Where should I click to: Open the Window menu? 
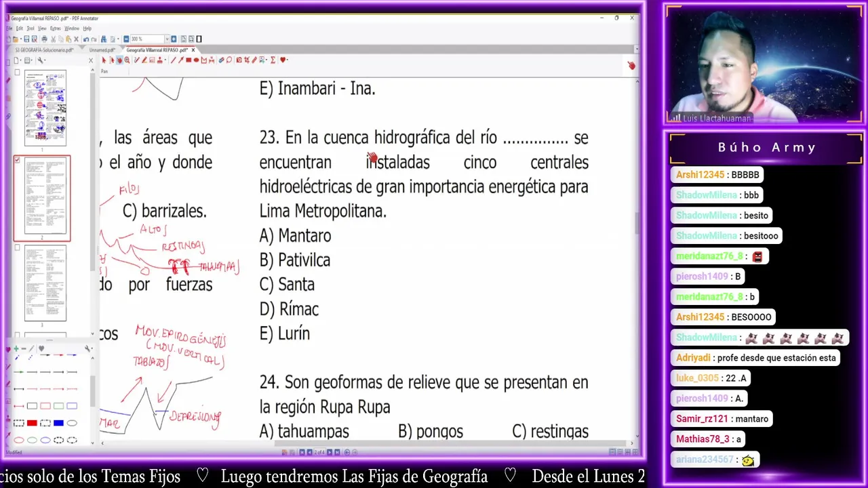72,28
